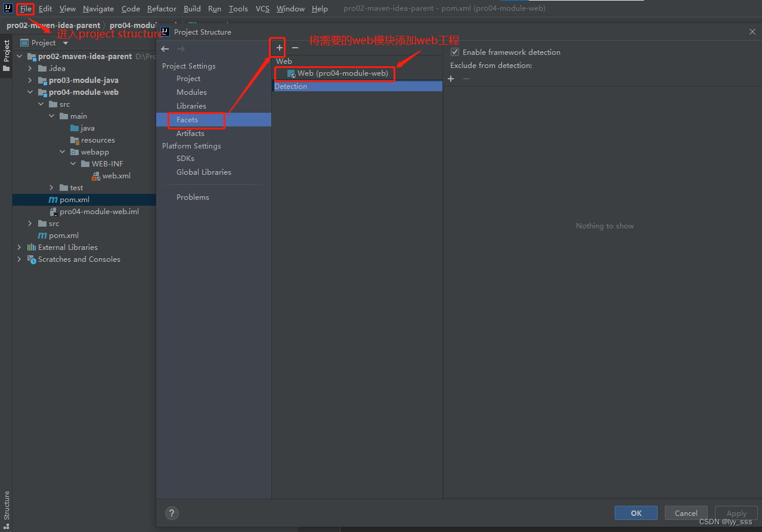Click the pro04-module-web.iml file icon

pos(53,212)
